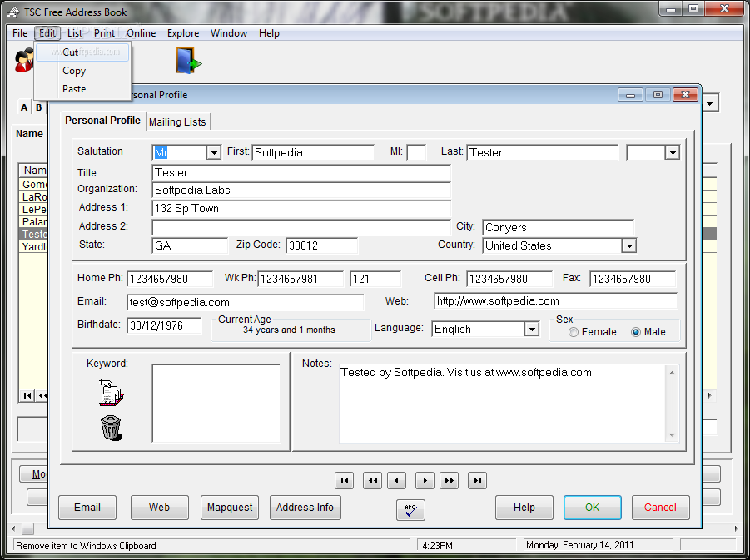Go to previous record arrow in profile
The width and height of the screenshot is (750, 560).
[x=396, y=481]
